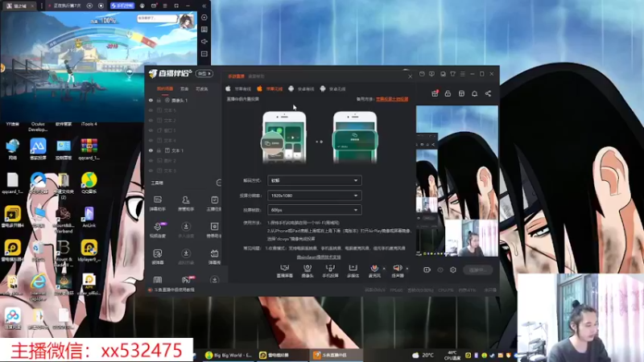Toggle visibility of 文本 2 layer
This screenshot has width=644, height=362.
pos(151,120)
